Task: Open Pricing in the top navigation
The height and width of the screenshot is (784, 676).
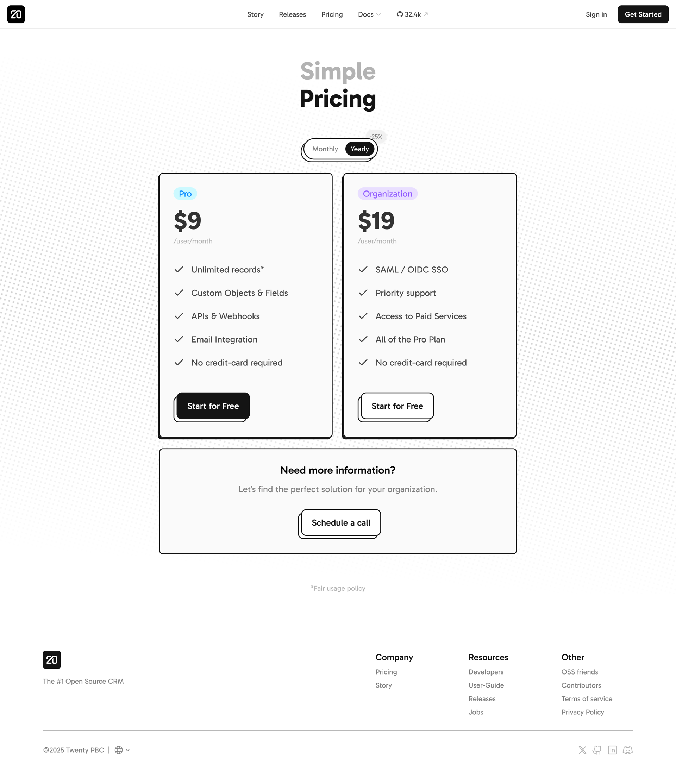Action: 332,14
